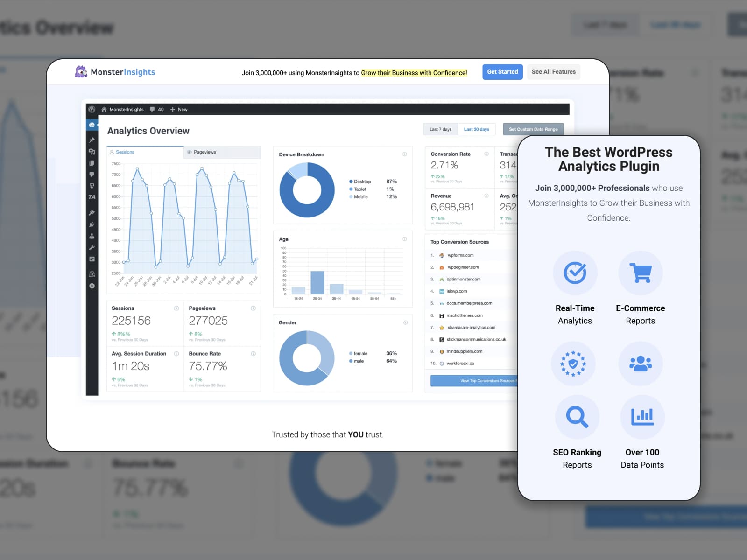
Task: Click the Gender donut chart
Action: pos(307,358)
